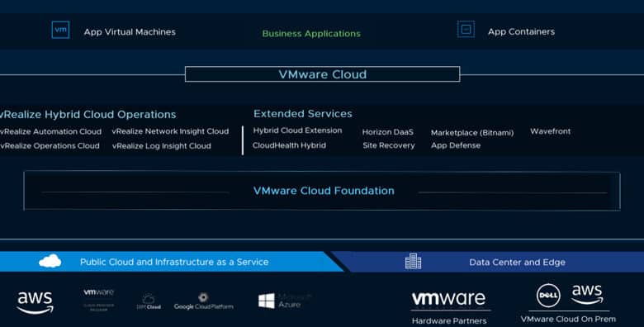This screenshot has height=327, width=644.
Task: Select vRealize Operations Cloud
Action: click(50, 146)
